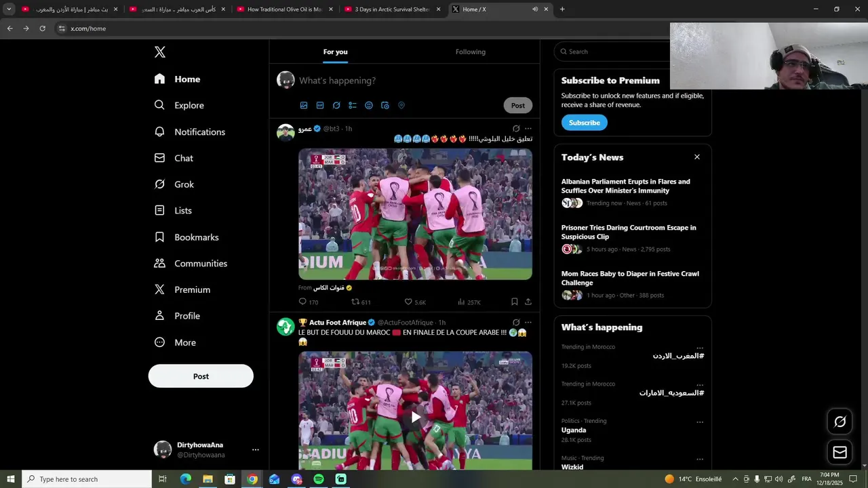Like the @bt3 post with 5.6K likes

point(415,302)
